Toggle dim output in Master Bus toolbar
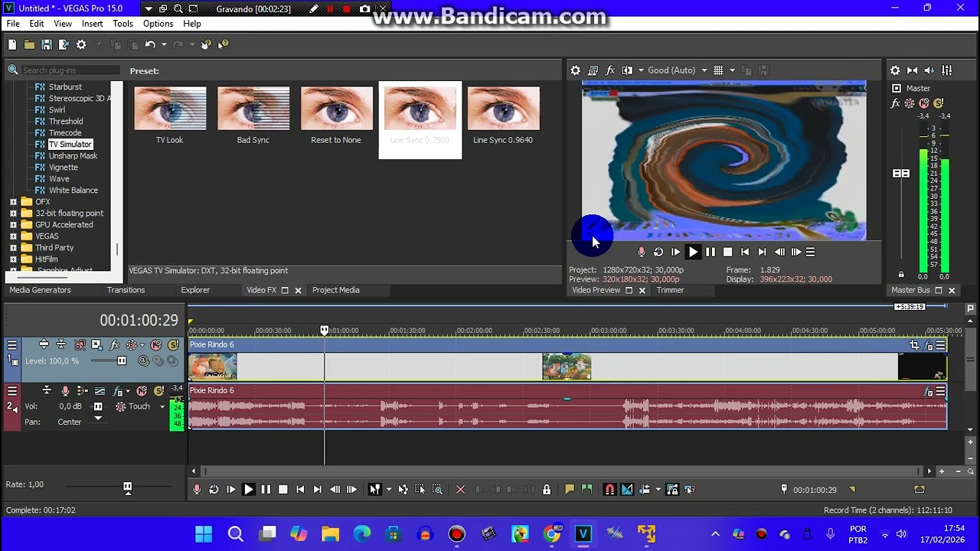 (x=930, y=70)
